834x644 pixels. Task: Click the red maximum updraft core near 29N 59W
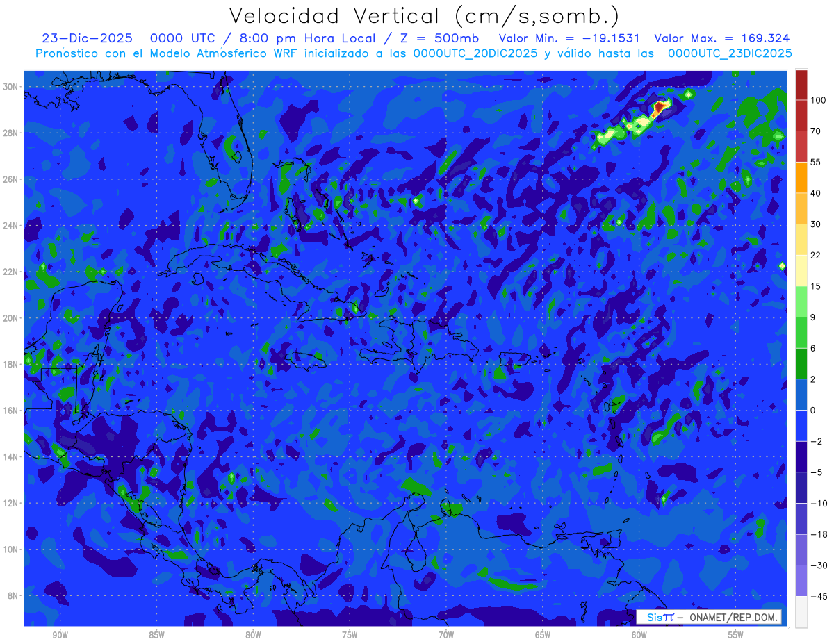(x=660, y=107)
